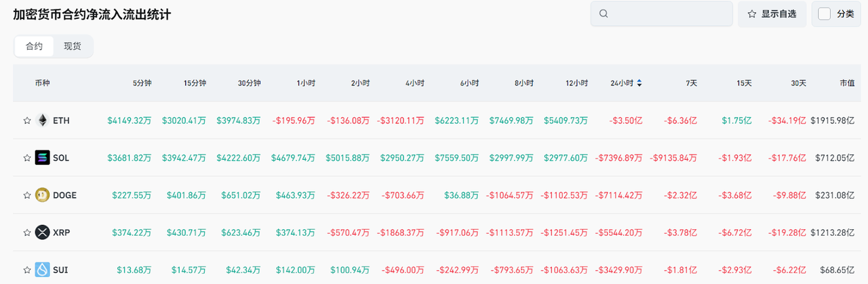Image resolution: width=868 pixels, height=284 pixels.
Task: Select SUI 24-hour value -$3429.90万
Action: pos(619,270)
